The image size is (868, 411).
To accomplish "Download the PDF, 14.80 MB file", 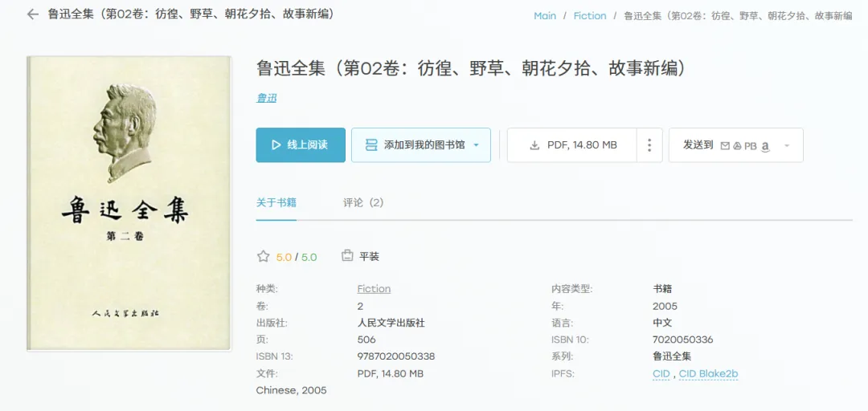I will 572,145.
